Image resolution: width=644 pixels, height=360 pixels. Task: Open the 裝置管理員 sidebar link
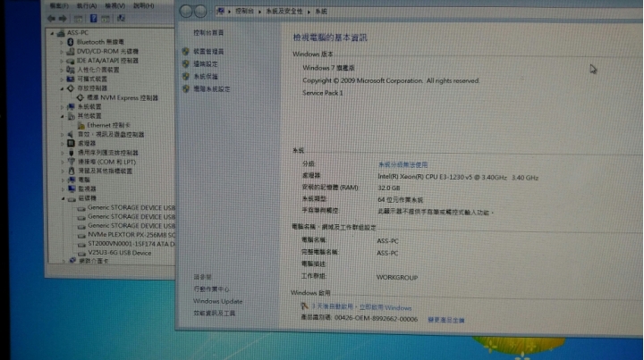(x=208, y=51)
